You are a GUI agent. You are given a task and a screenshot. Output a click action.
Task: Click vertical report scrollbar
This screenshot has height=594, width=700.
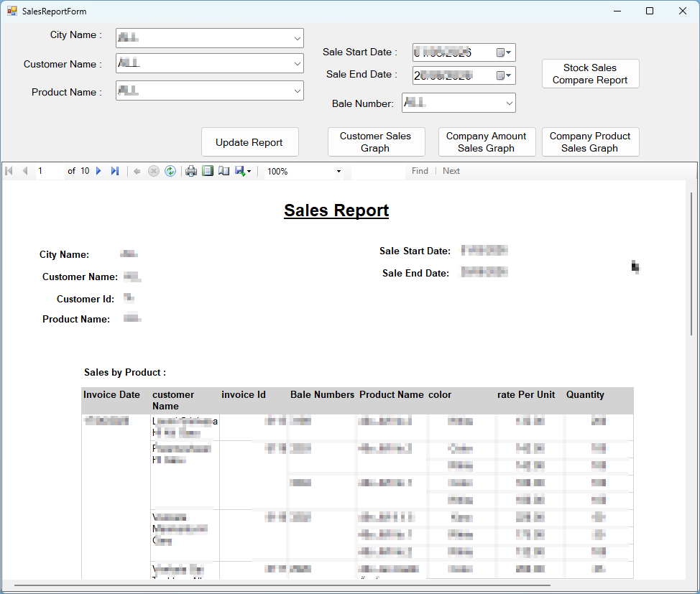(691, 264)
